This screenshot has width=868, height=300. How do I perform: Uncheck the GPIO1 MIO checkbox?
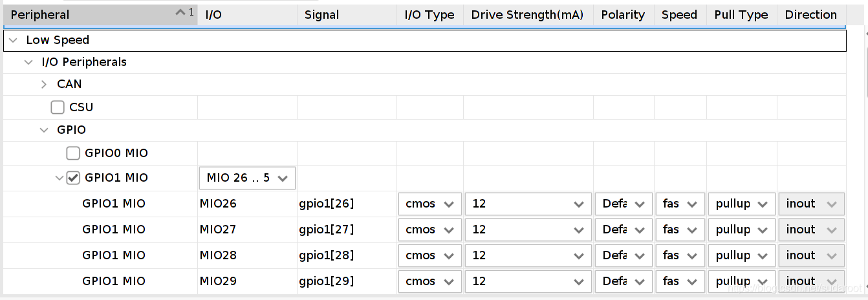[74, 178]
